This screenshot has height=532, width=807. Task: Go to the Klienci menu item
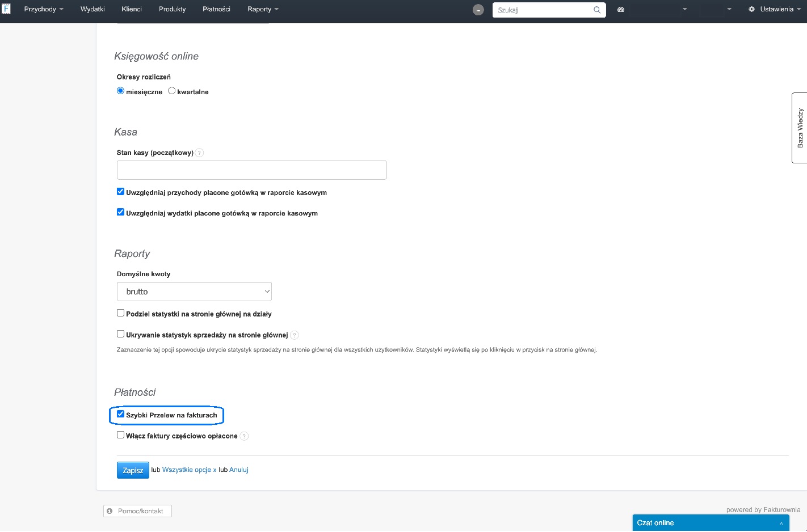(132, 10)
